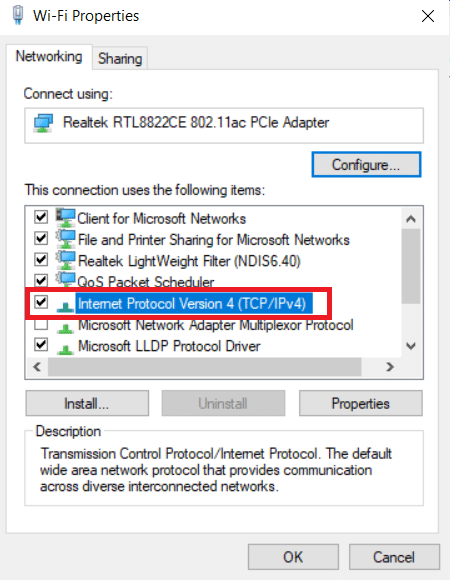
Task: Click the list's scroll up arrow
Action: 411,219
